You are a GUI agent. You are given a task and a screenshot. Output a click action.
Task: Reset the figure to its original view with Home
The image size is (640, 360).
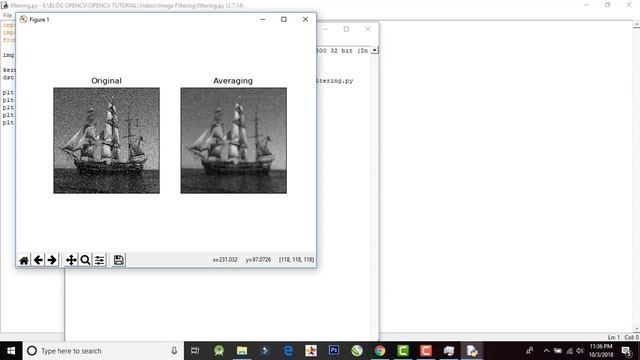point(24,260)
